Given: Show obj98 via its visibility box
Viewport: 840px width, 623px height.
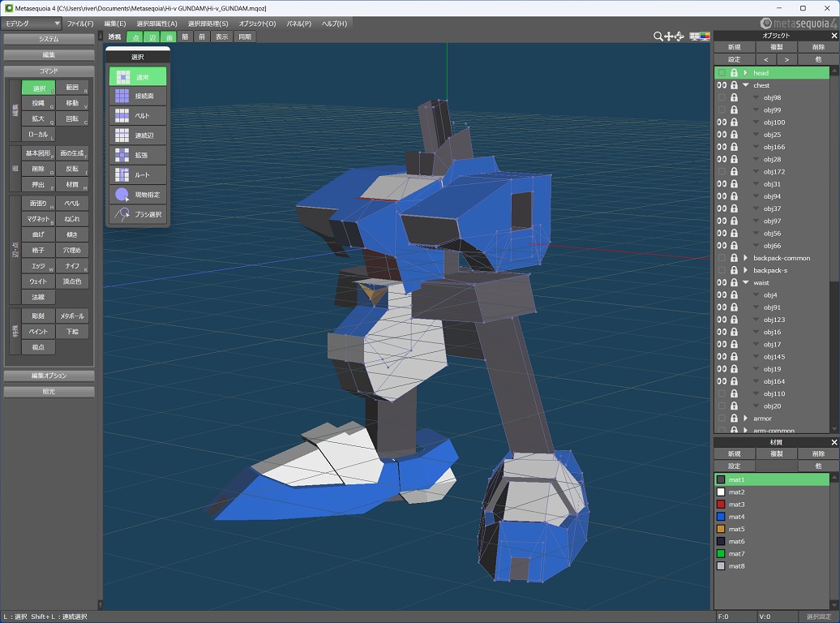Looking at the screenshot, I should click(x=722, y=97).
